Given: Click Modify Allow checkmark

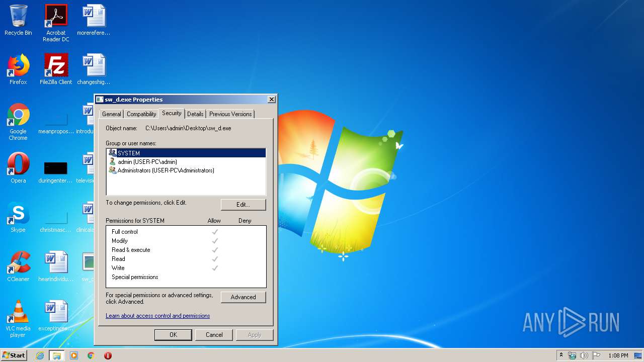Looking at the screenshot, I should pos(215,241).
